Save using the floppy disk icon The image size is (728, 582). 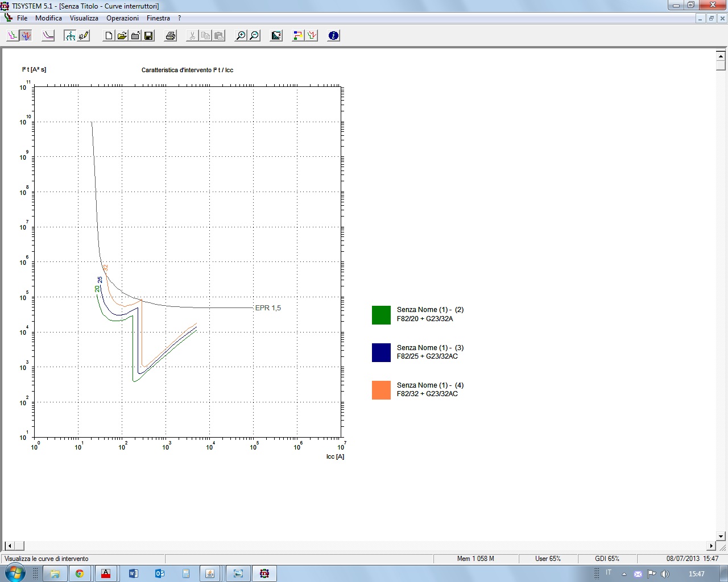click(x=148, y=36)
